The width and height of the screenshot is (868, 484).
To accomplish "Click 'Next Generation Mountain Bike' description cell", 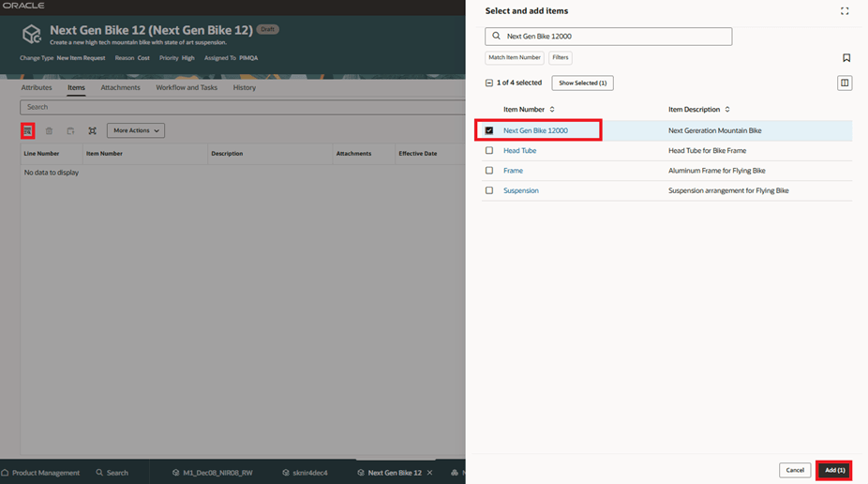I will click(x=714, y=130).
